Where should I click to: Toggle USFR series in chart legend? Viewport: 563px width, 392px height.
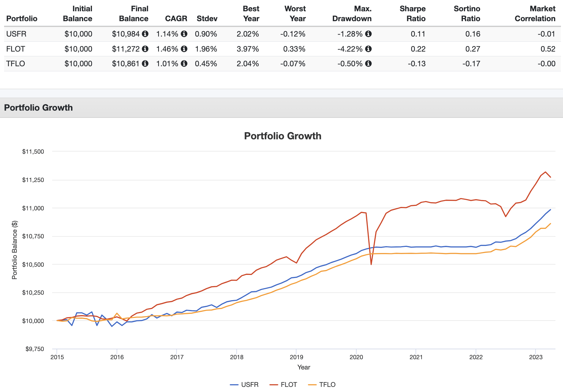tap(244, 384)
